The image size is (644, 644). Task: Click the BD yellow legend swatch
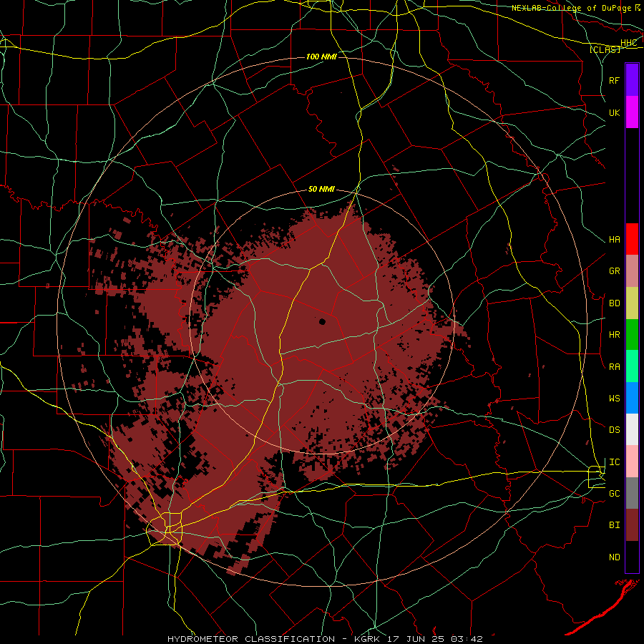coord(632,303)
